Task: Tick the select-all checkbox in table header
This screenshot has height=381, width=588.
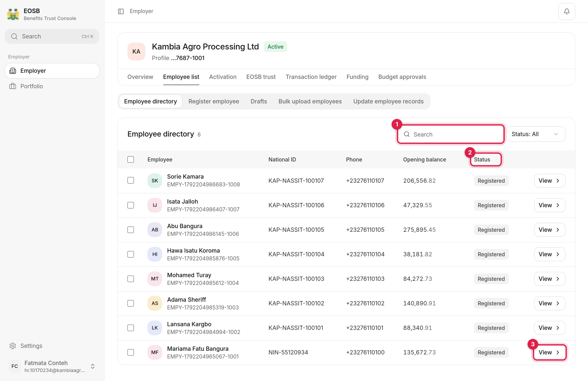Action: click(131, 159)
